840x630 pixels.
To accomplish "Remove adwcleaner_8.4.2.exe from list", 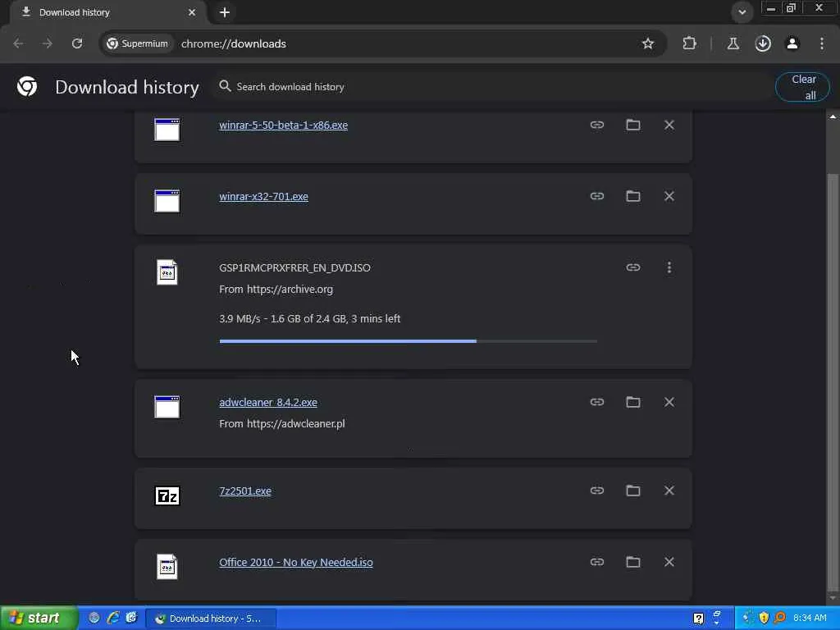I will tap(669, 402).
